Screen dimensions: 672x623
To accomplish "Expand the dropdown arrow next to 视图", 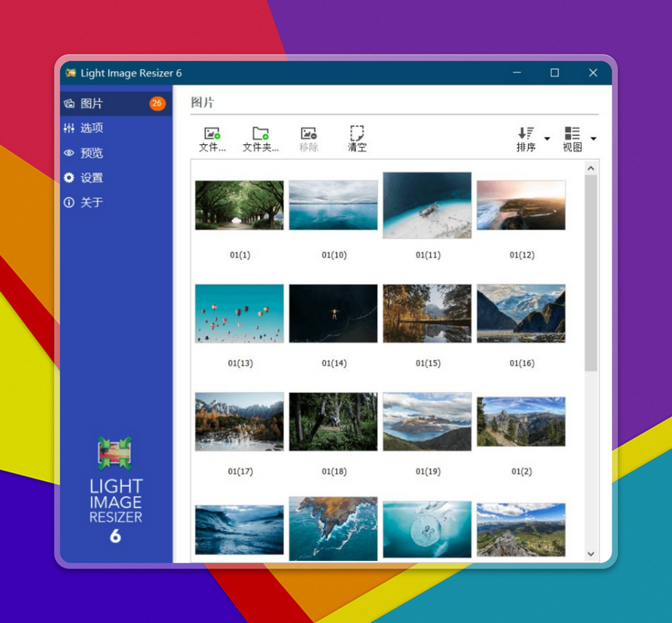I will 594,139.
